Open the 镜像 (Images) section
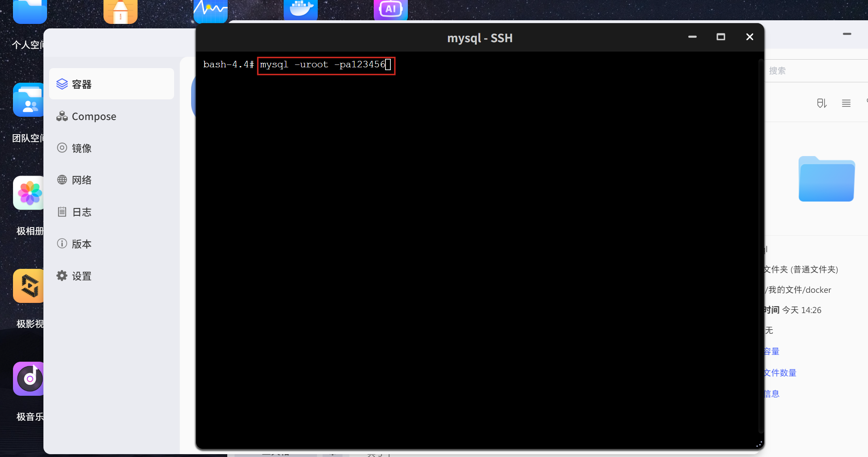Screen dimensions: 868x457 pyautogui.click(x=81, y=148)
